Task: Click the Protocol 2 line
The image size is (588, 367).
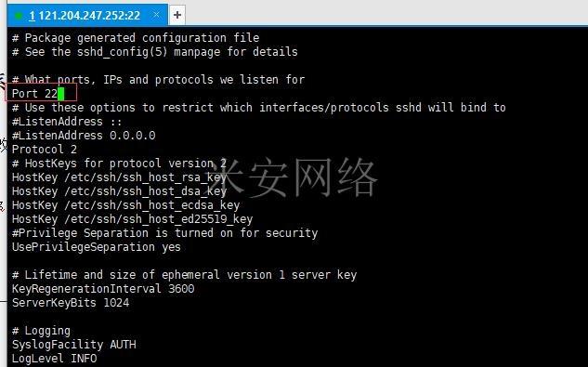Action: pyautogui.click(x=45, y=150)
